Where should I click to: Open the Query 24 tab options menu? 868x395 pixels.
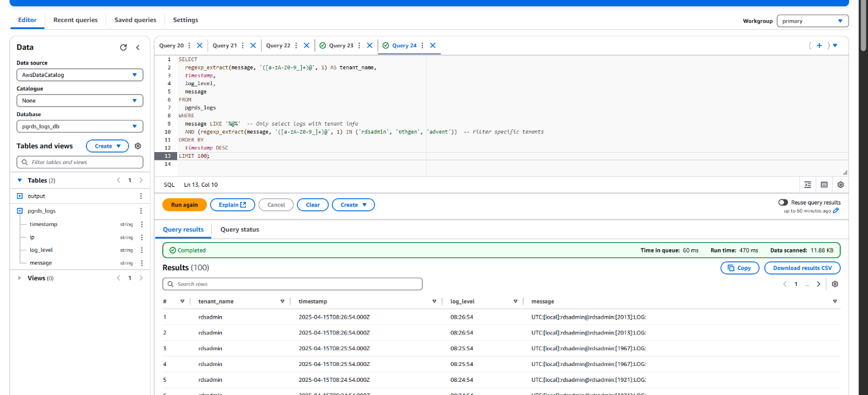(x=422, y=45)
